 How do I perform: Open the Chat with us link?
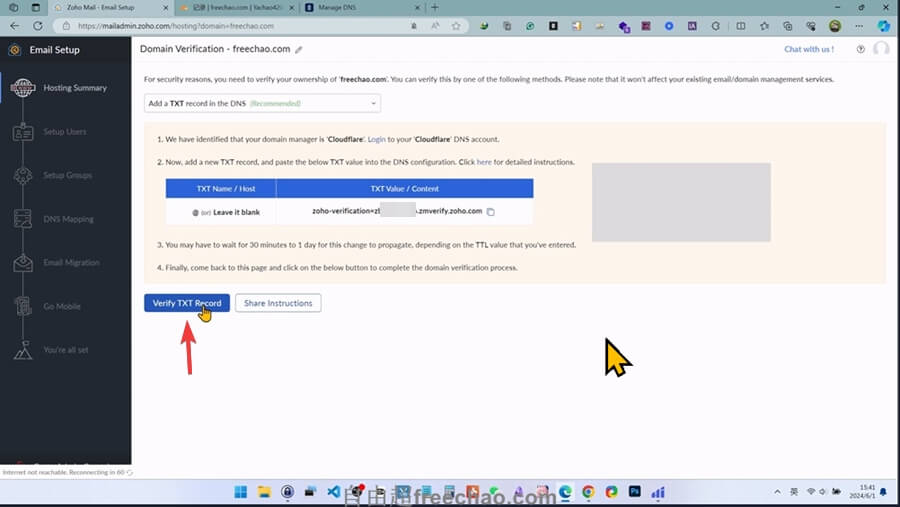click(808, 49)
